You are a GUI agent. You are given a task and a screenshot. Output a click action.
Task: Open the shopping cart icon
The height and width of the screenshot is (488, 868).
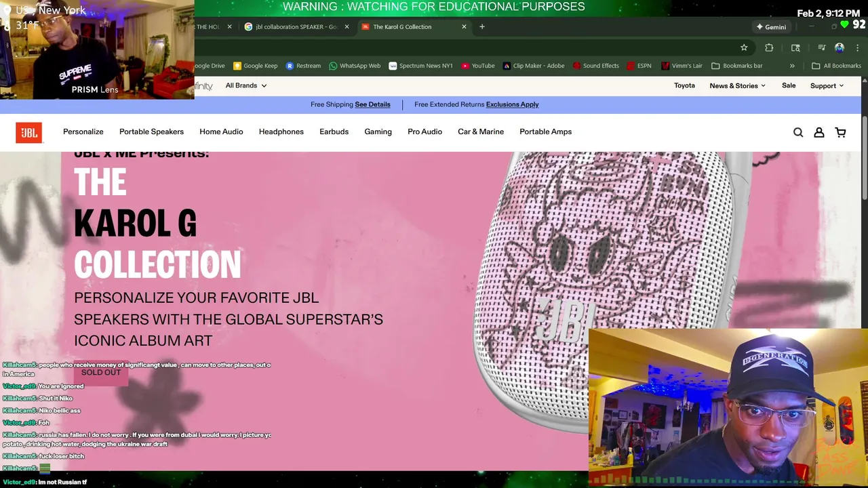pyautogui.click(x=841, y=133)
